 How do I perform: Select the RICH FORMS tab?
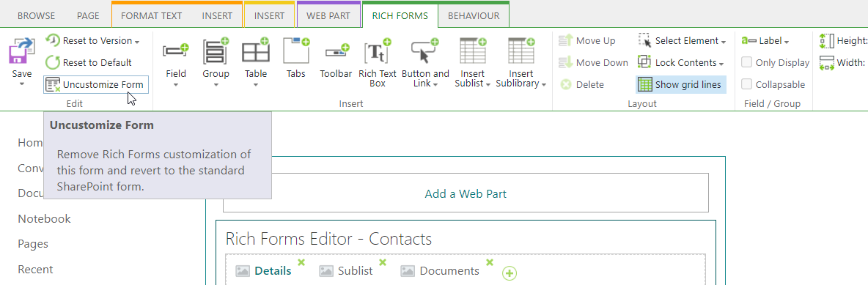click(x=400, y=16)
